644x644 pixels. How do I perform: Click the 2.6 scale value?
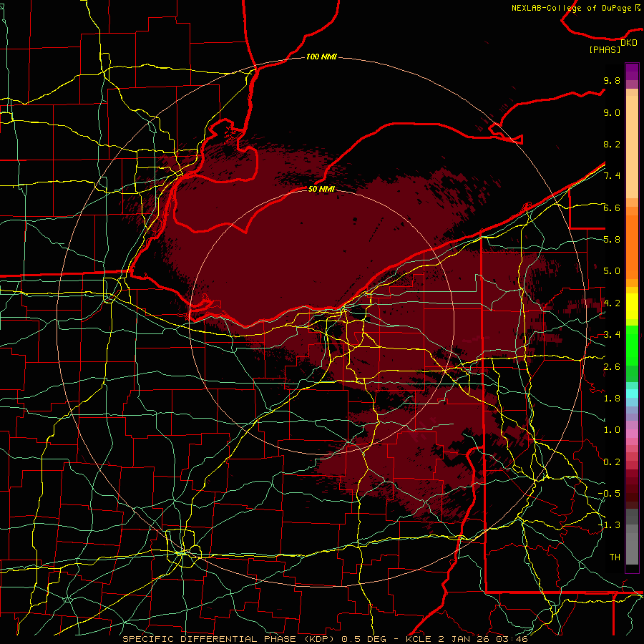(612, 367)
